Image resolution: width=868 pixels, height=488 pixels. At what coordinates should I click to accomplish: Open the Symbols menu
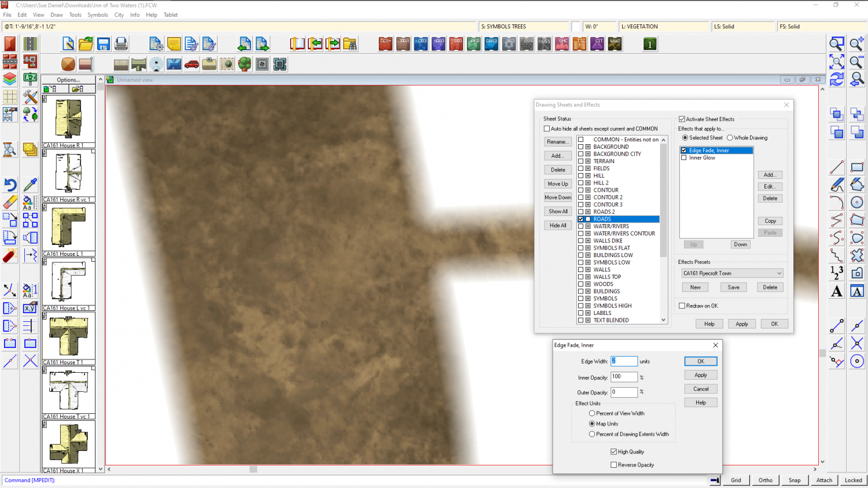(98, 15)
